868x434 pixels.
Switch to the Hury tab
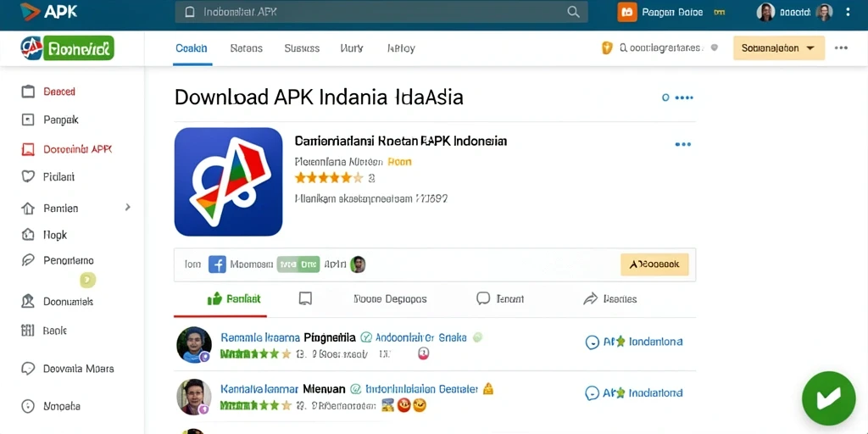[352, 48]
